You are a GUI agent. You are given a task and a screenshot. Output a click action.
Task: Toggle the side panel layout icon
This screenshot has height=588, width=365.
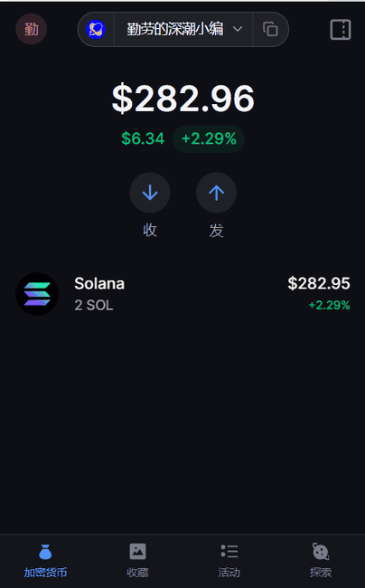pos(341,29)
